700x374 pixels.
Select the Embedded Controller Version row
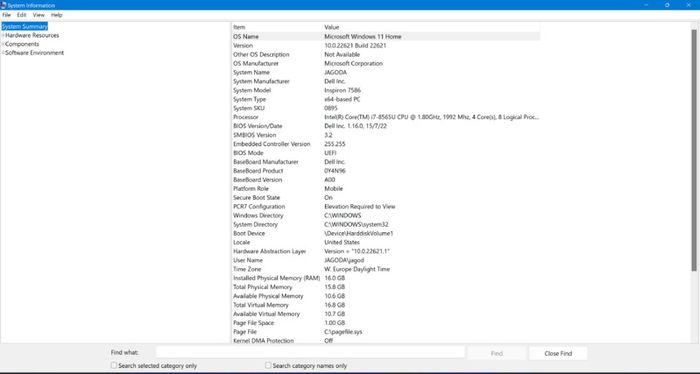(386, 144)
